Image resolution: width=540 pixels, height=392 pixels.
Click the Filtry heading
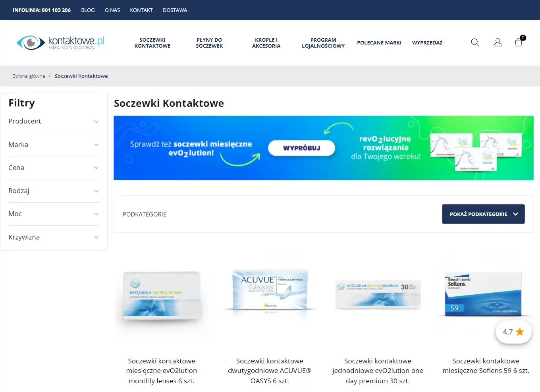coord(22,103)
